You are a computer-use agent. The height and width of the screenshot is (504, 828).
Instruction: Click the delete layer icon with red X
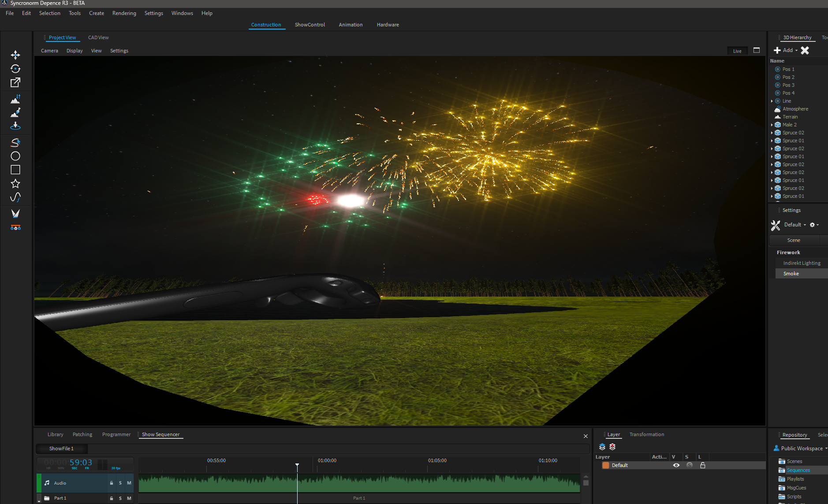click(612, 447)
